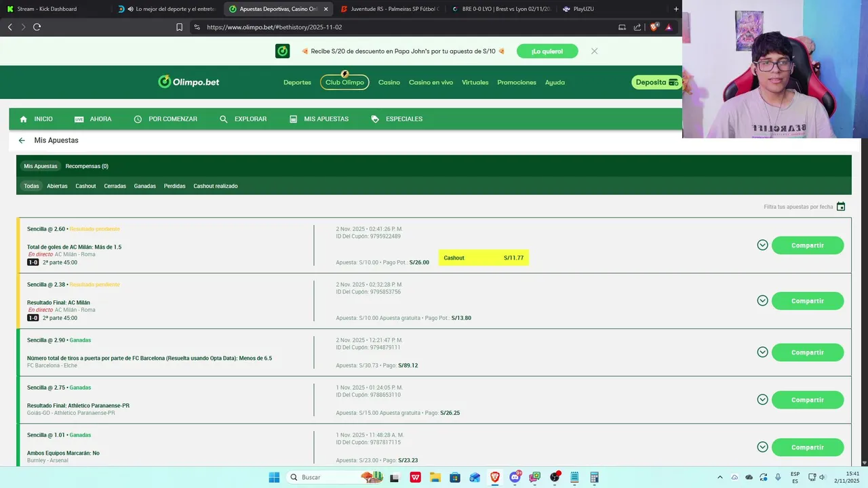Screen dimensions: 868x488
Task: Go back using Mis Apuestas arrow
Action: click(22, 140)
